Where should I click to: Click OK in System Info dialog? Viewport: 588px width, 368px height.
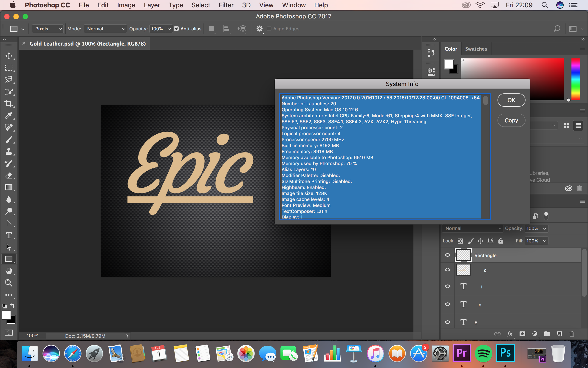tap(511, 100)
